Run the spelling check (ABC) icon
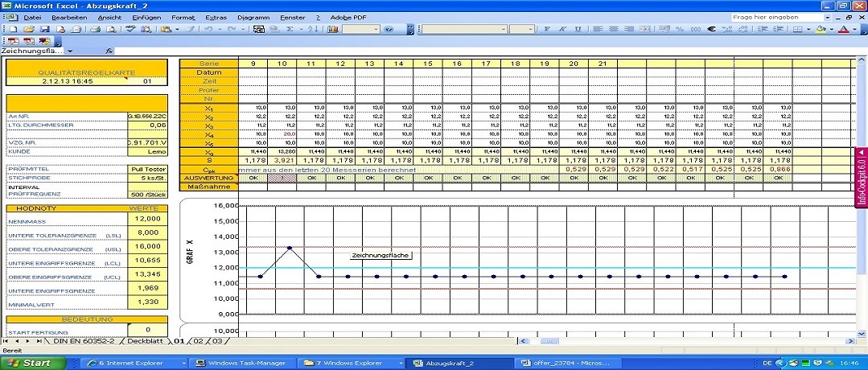Image resolution: width=868 pixels, height=370 pixels. coord(130,29)
